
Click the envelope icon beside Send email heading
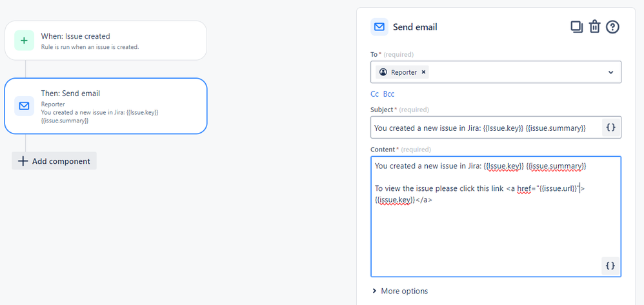click(379, 27)
